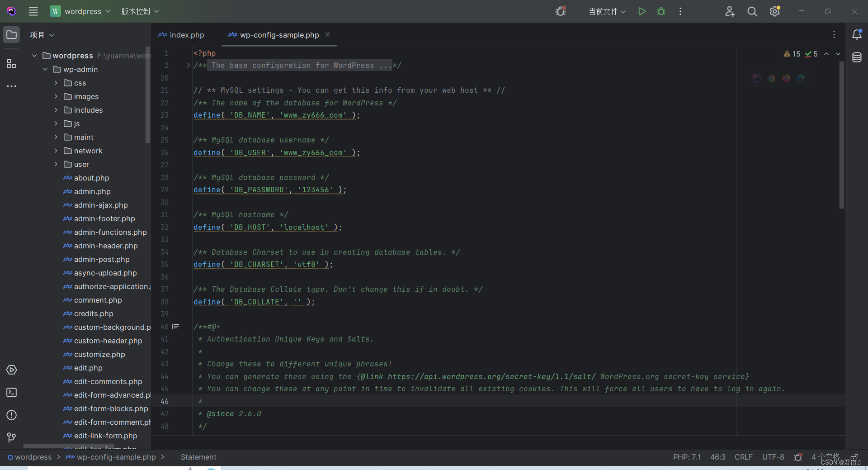The image size is (868, 470).
Task: Open the Git version control tool window
Action: coord(11,437)
